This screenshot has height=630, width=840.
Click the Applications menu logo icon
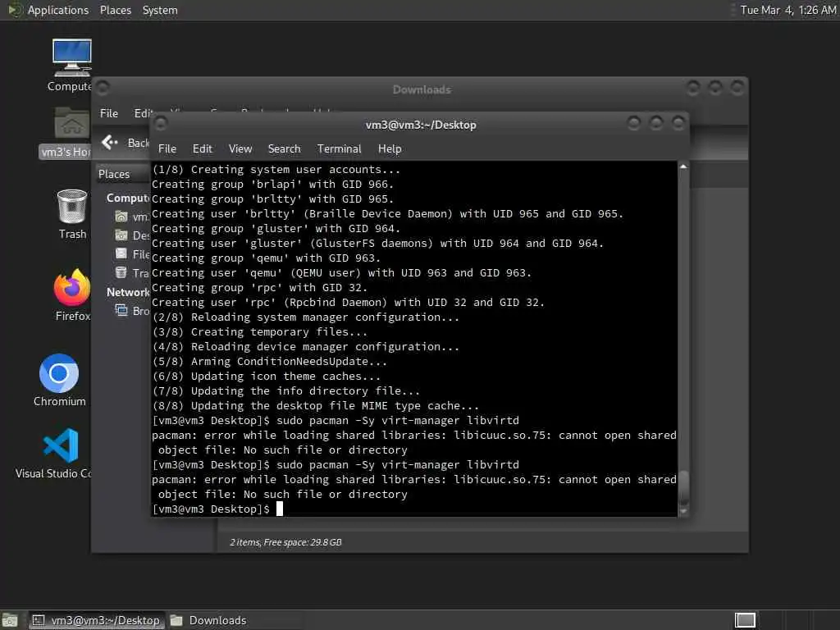15,10
